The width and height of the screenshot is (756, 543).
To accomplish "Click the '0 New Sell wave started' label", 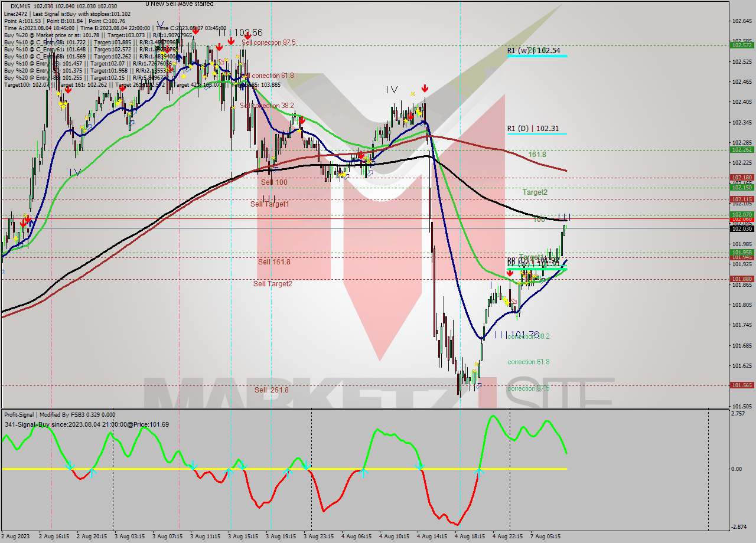I will (x=180, y=4).
